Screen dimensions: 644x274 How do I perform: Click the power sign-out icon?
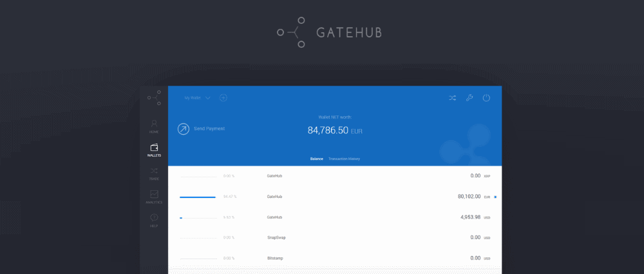click(486, 98)
